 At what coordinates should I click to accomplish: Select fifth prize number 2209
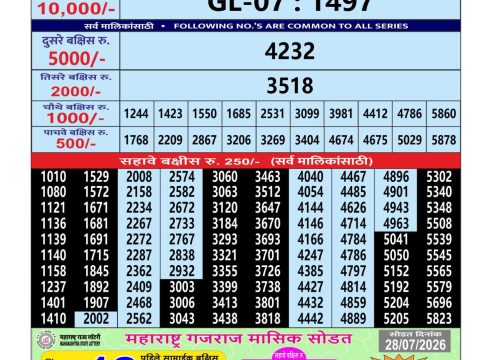click(170, 140)
